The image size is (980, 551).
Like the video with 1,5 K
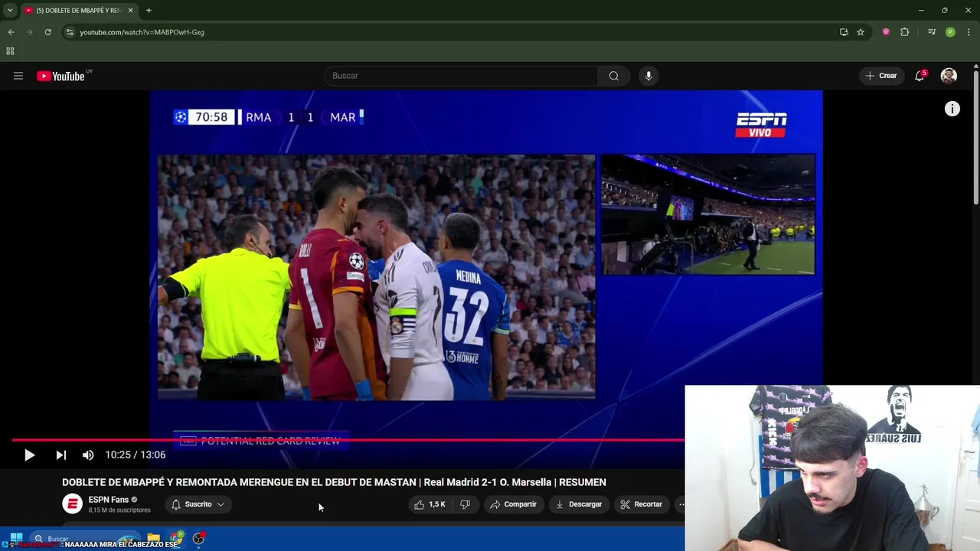click(x=430, y=504)
